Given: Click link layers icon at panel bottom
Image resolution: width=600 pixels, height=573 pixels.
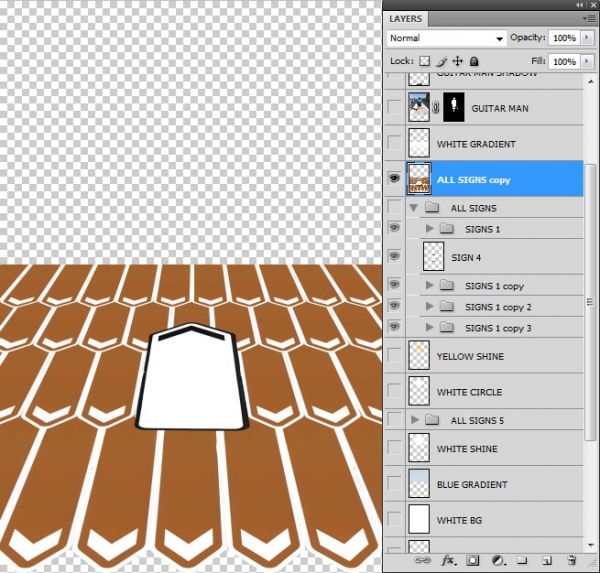Looking at the screenshot, I should (x=422, y=560).
